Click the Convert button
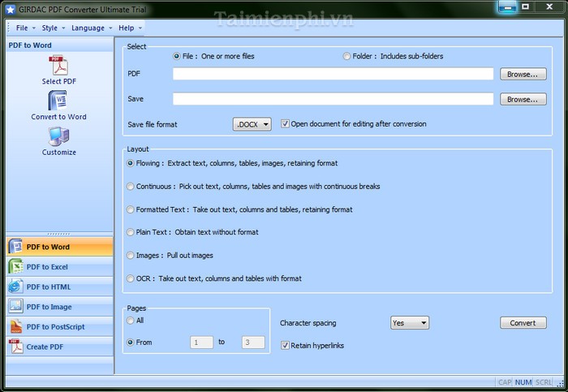 [523, 323]
